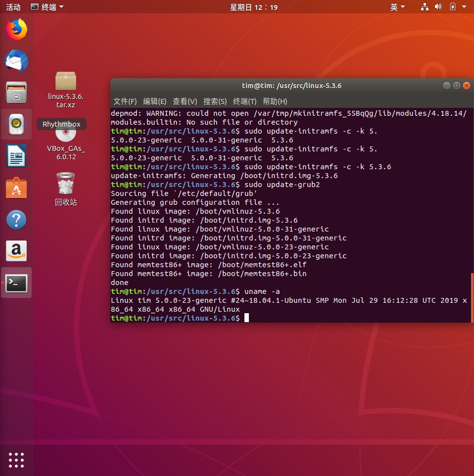This screenshot has width=474, height=476.
Task: Open the 编辑(E) menu
Action: pos(154,101)
